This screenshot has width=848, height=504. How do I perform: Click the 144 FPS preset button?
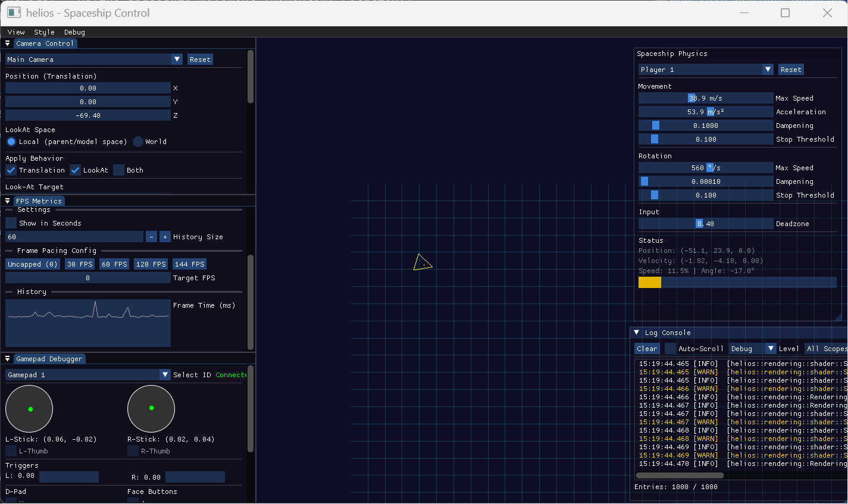click(189, 264)
